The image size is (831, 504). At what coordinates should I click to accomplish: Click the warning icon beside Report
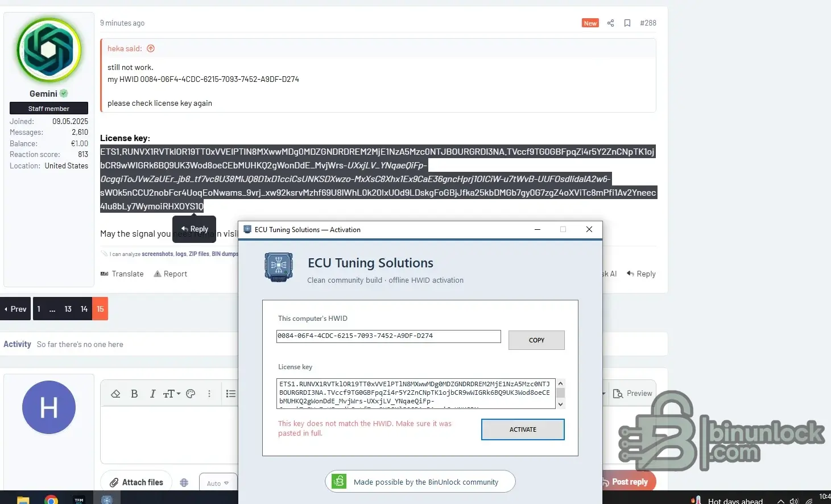(x=157, y=274)
